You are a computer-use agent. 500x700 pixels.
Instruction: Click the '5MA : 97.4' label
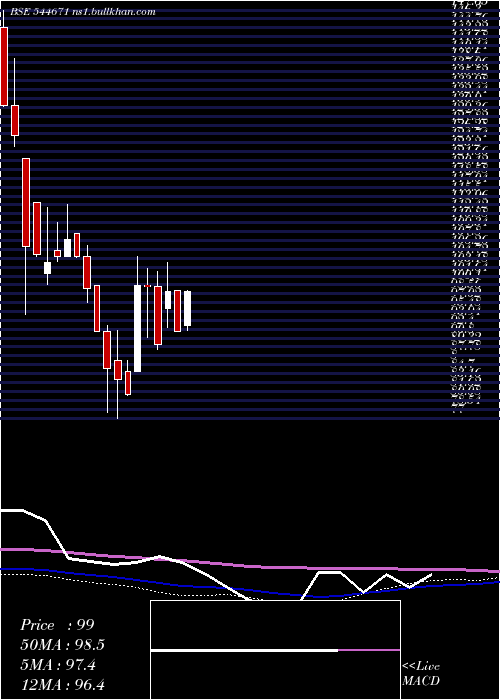pyautogui.click(x=58, y=665)
